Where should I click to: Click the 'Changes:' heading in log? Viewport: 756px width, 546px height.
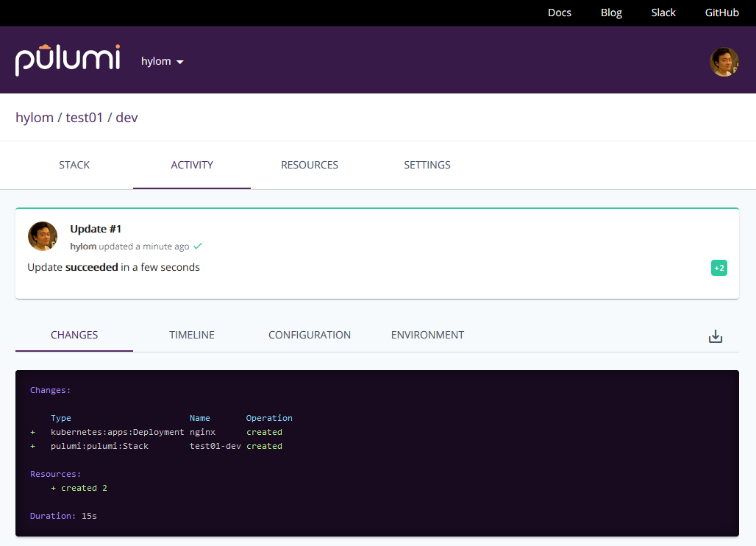(50, 390)
